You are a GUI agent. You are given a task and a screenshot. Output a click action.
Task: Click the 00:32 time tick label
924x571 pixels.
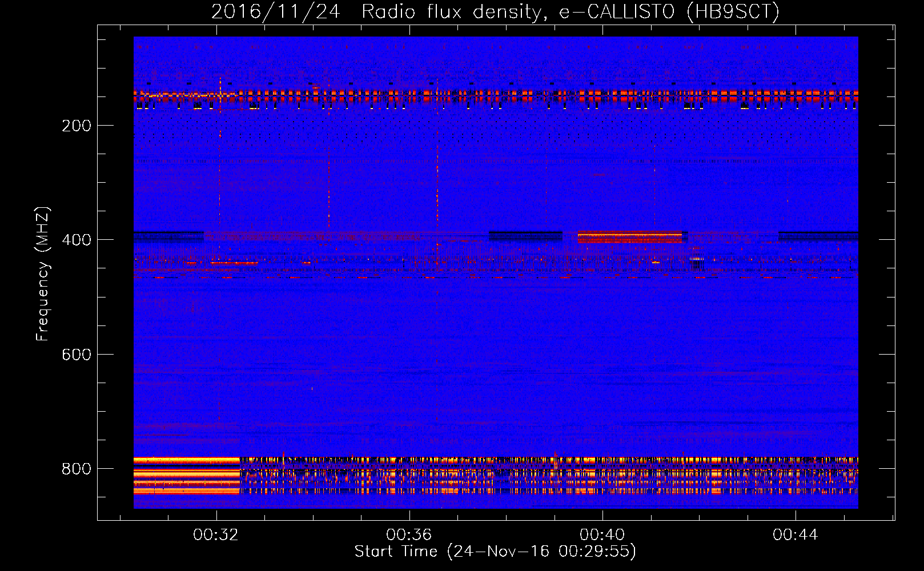[x=216, y=535]
